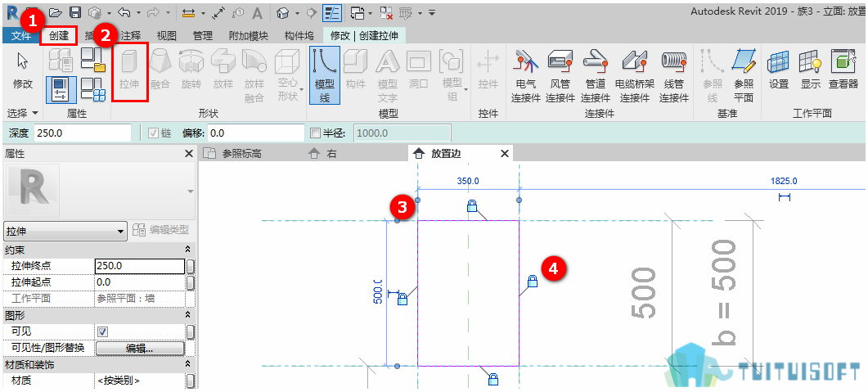The width and height of the screenshot is (868, 392).
Task: Switch to the 视图 ribbon tab
Action: [x=166, y=36]
